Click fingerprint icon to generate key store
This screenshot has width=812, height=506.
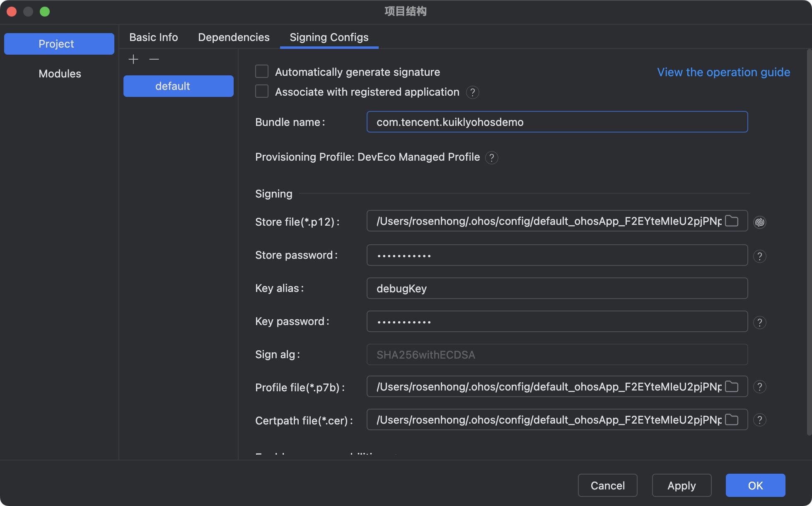pos(759,222)
